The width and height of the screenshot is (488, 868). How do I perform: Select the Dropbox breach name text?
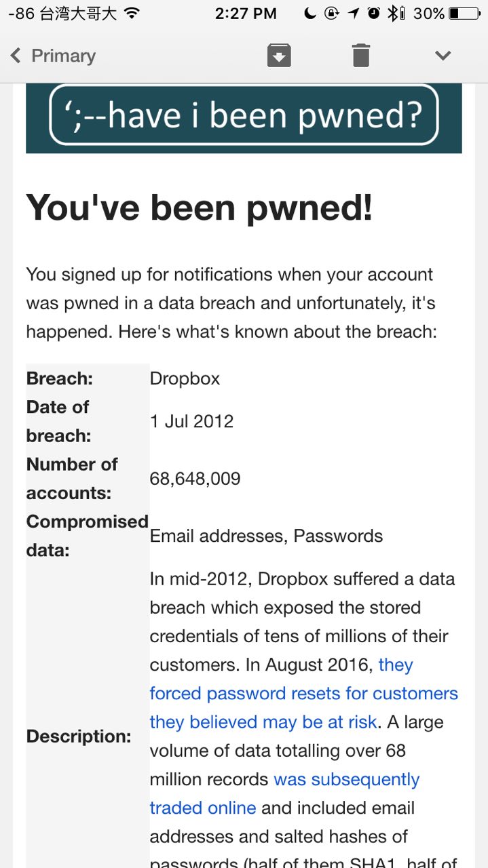[185, 378]
